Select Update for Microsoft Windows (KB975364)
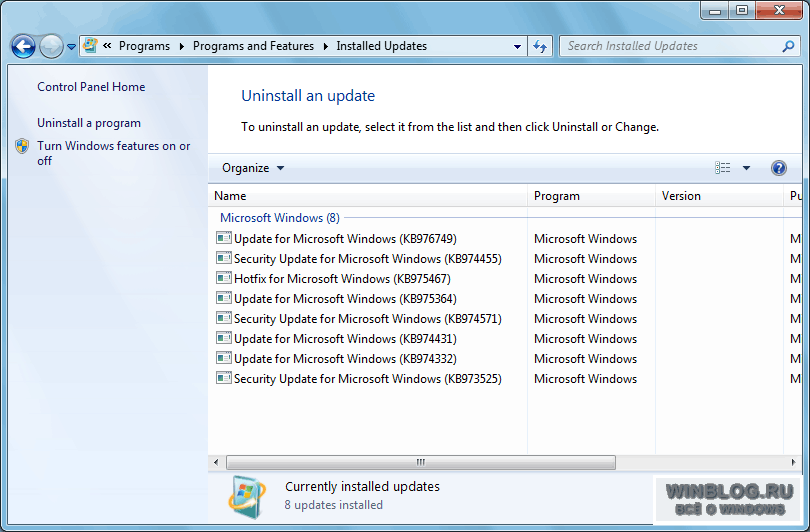Image resolution: width=810 pixels, height=532 pixels. (x=345, y=299)
